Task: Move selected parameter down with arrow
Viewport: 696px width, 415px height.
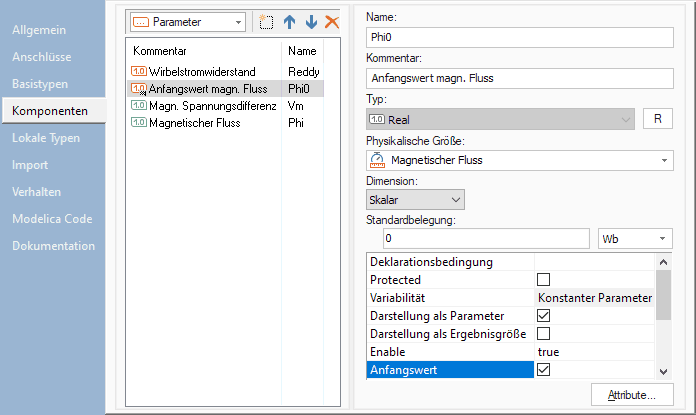Action: tap(311, 22)
